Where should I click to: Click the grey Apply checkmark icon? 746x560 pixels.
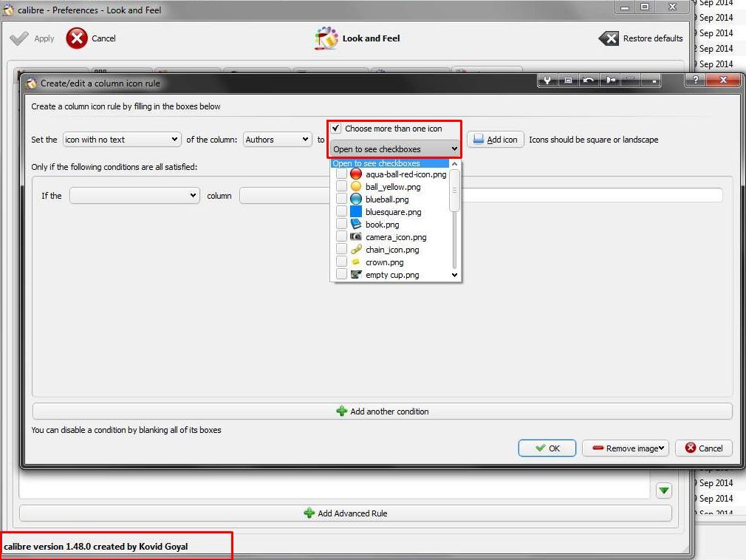(18, 38)
